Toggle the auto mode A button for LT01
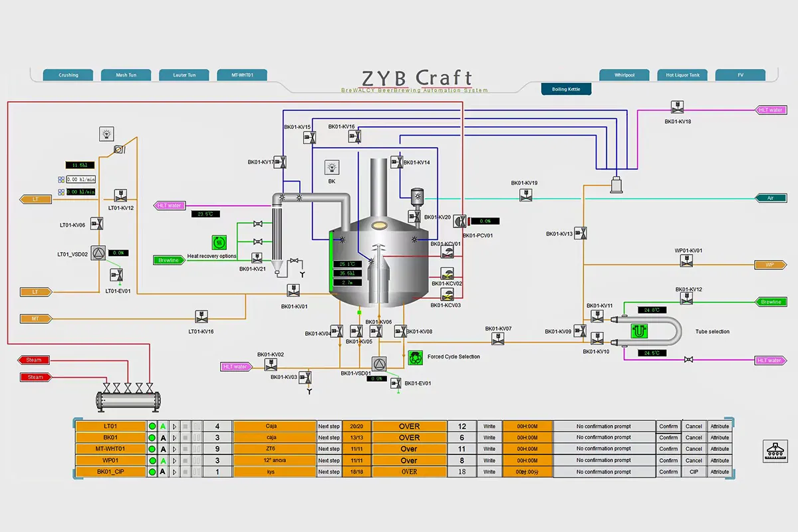The width and height of the screenshot is (798, 532). click(x=163, y=426)
